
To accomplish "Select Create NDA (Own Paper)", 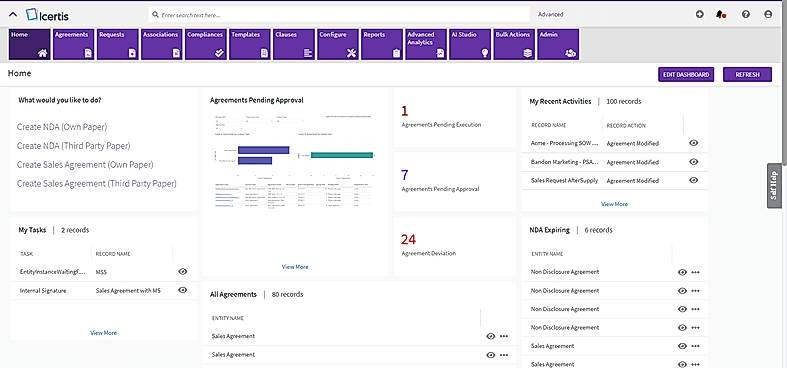I will (x=62, y=127).
